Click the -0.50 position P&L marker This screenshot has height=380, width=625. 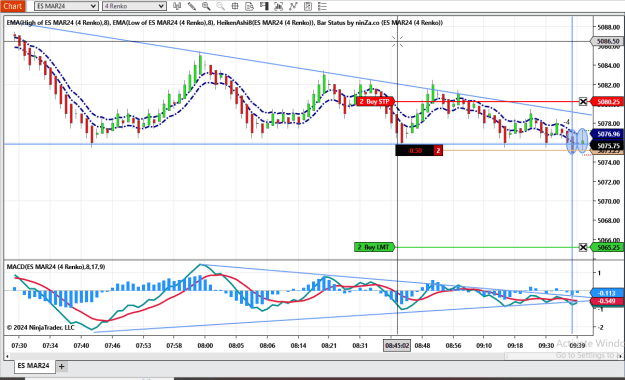tap(419, 150)
